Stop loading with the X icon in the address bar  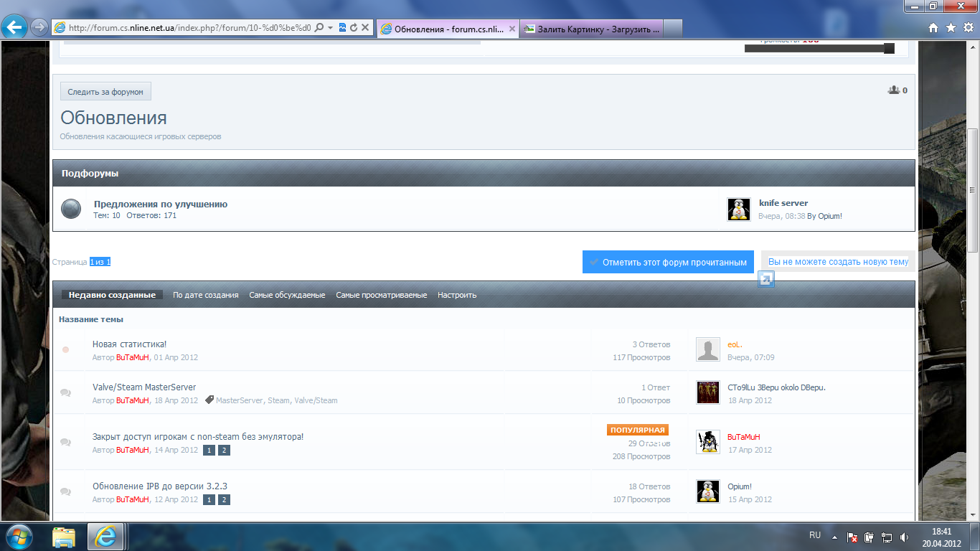coord(365,28)
